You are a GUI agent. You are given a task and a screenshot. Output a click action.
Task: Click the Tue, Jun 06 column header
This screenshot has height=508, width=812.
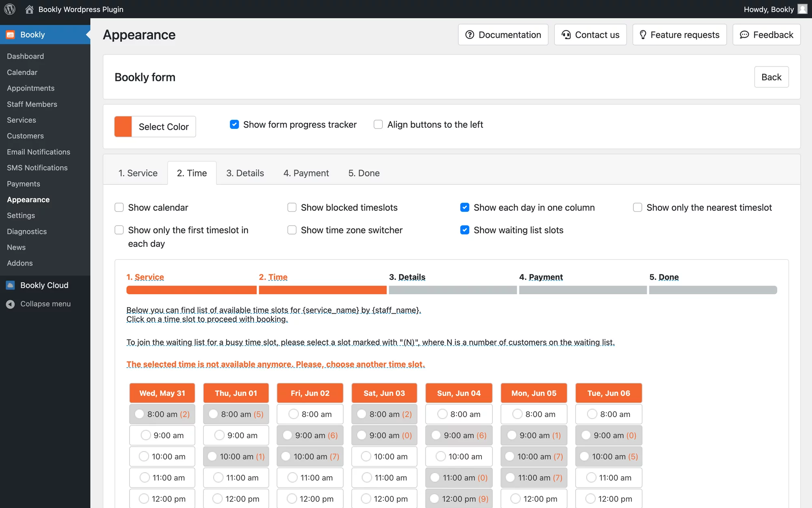(609, 393)
